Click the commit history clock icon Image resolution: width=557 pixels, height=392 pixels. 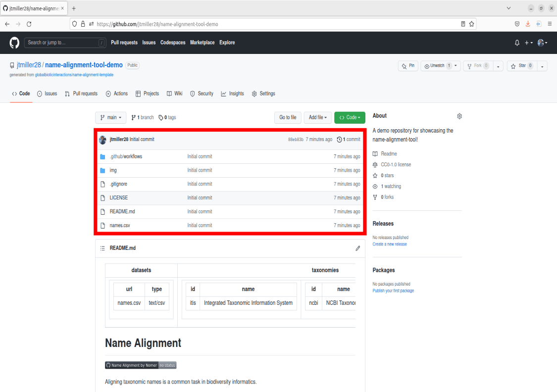[338, 139]
